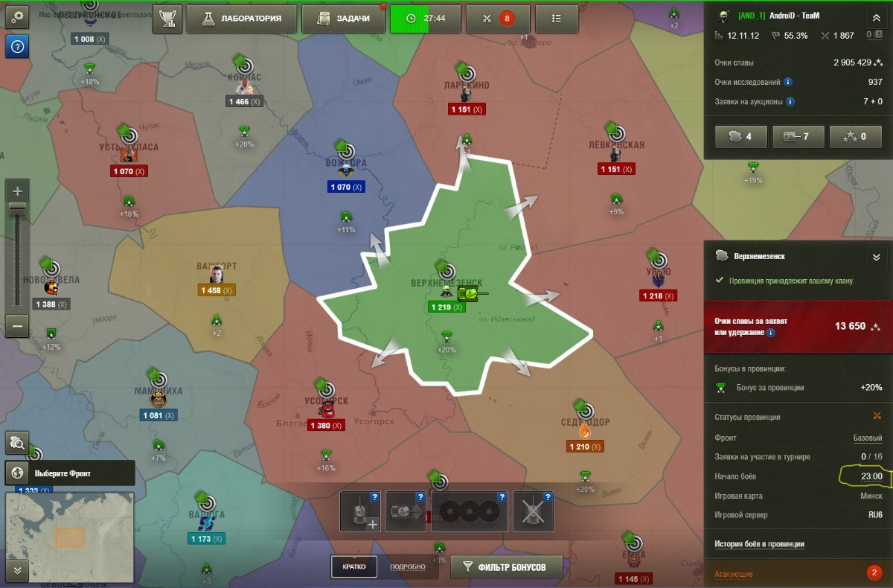Select the add division action button
893x588 pixels.
click(360, 511)
